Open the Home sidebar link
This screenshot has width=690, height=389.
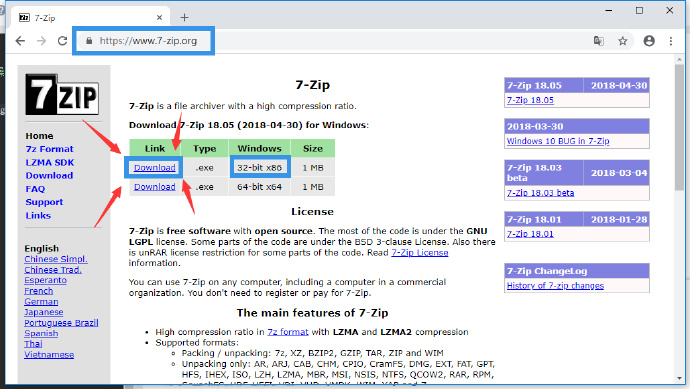pyautogui.click(x=39, y=136)
